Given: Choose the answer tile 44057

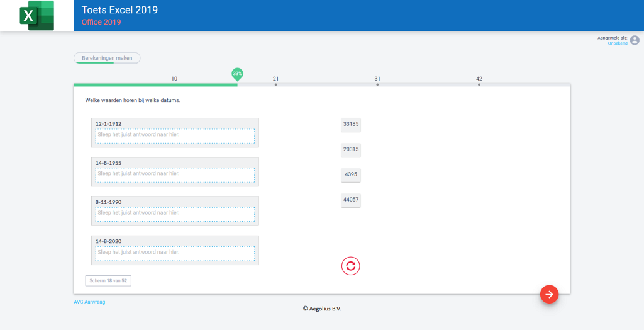Looking at the screenshot, I should coord(351,200).
